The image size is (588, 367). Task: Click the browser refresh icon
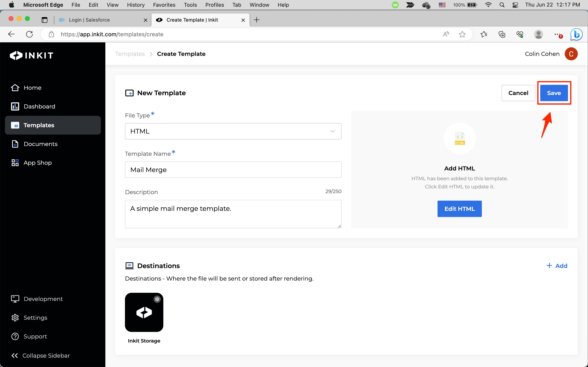point(29,34)
